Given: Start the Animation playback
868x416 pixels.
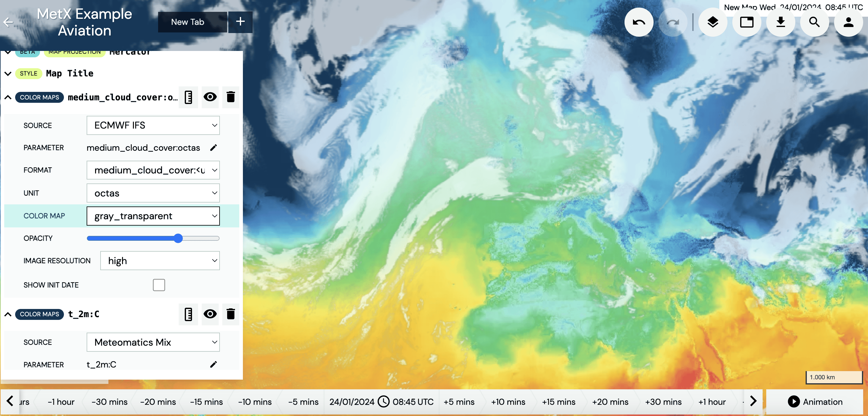Looking at the screenshot, I should pyautogui.click(x=815, y=402).
